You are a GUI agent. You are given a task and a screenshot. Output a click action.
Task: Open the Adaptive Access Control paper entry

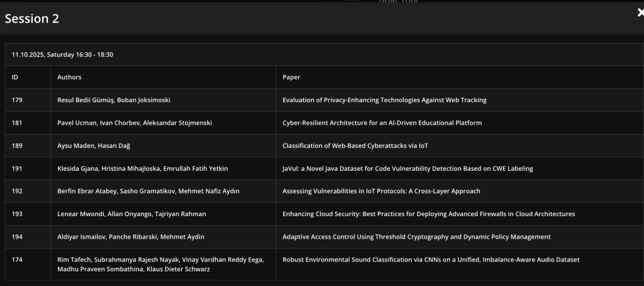[416, 236]
